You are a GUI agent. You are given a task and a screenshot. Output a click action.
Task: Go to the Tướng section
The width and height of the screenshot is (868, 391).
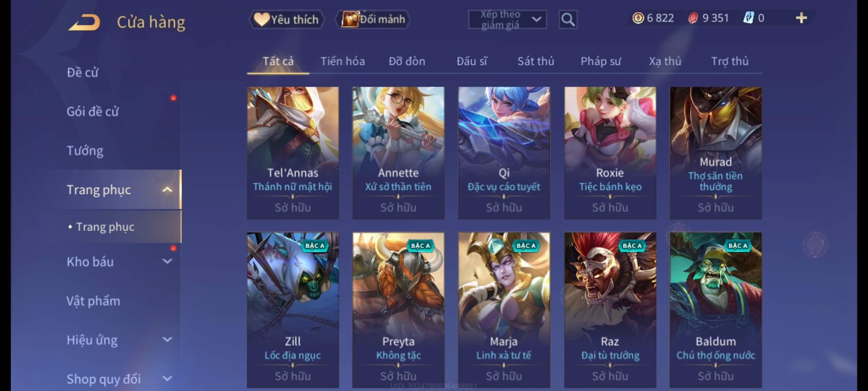point(85,150)
